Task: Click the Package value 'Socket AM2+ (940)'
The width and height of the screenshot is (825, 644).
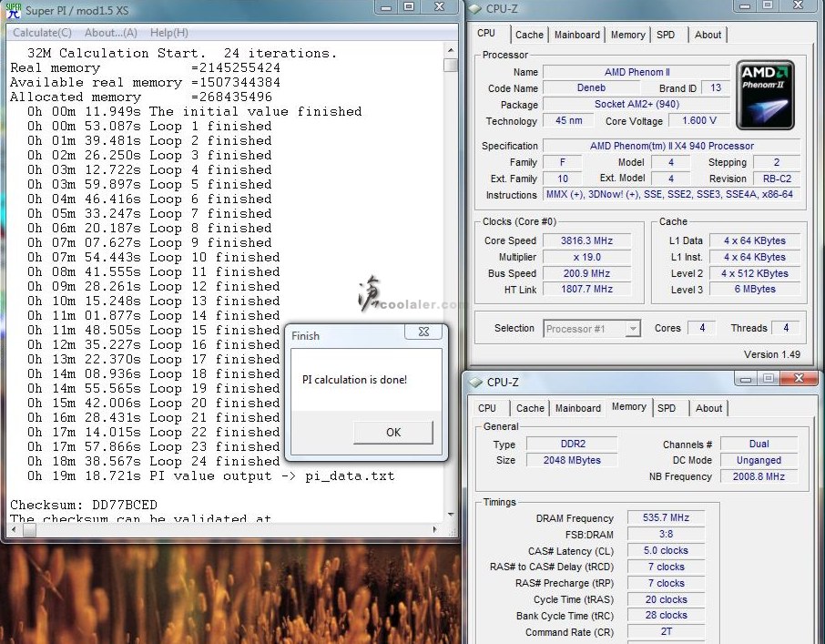Action: click(637, 104)
